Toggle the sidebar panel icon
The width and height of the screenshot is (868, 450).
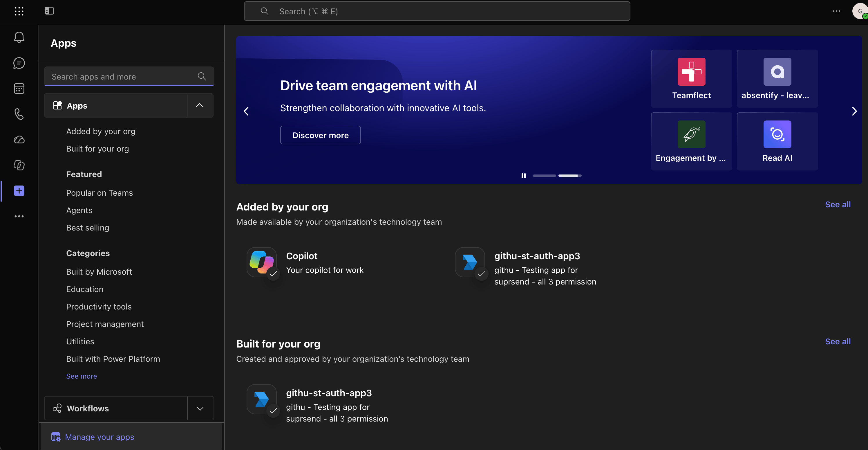pos(49,11)
